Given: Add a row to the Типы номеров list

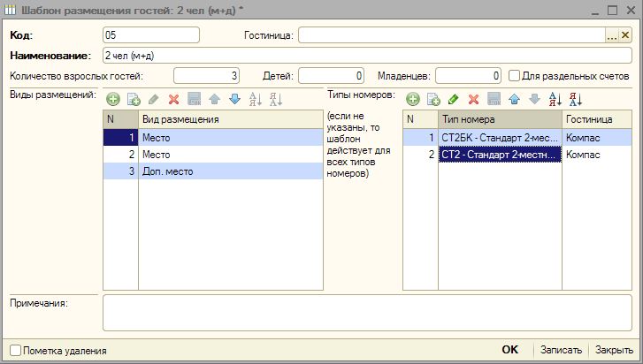Looking at the screenshot, I should 413,99.
